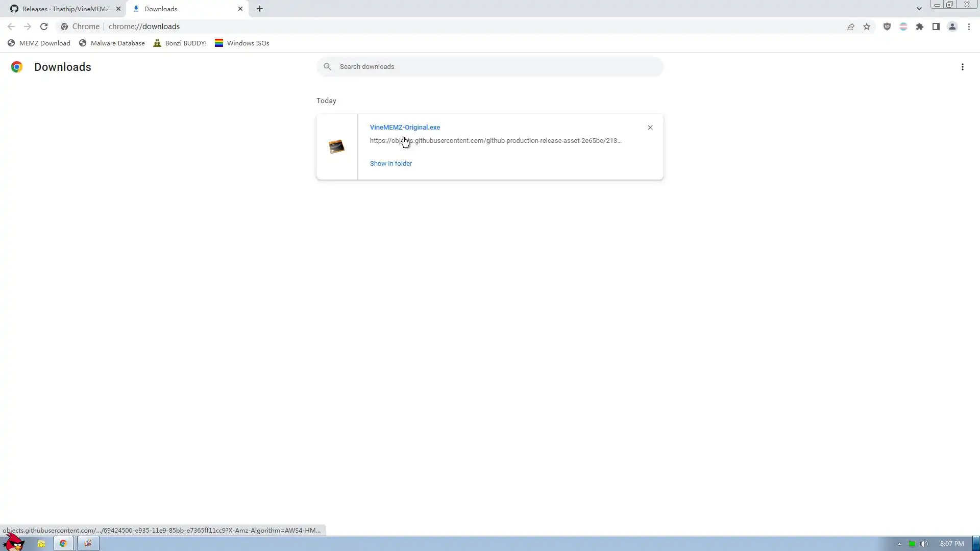This screenshot has height=551, width=980.
Task: Click the profile avatar icon
Action: click(952, 27)
